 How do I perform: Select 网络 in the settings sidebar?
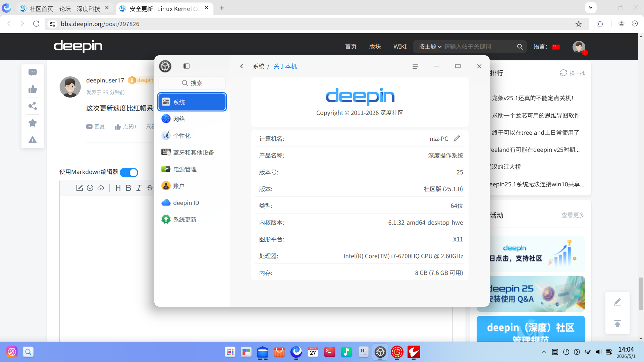click(192, 119)
